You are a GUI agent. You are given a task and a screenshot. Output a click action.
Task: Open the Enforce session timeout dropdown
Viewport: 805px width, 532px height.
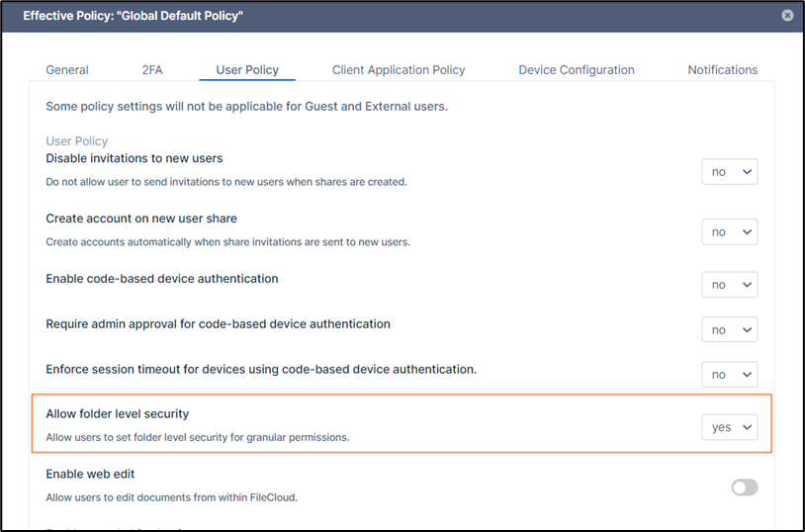[730, 375]
